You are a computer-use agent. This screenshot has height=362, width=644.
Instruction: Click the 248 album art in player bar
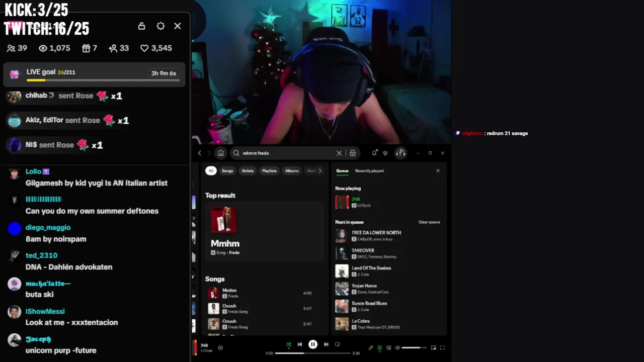(x=195, y=347)
